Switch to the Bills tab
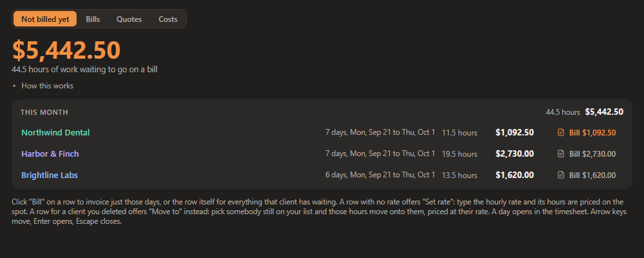Screen dimensions: 644x258 93,19
